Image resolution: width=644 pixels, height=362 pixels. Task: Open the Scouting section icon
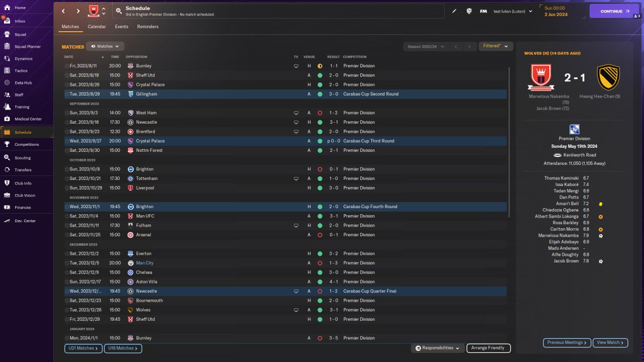tap(7, 158)
